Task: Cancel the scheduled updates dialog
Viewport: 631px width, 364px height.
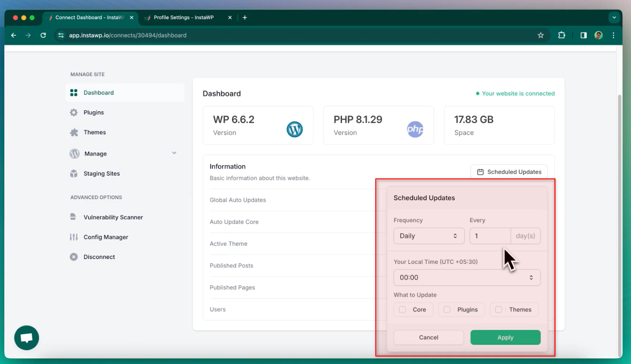Action: point(429,338)
